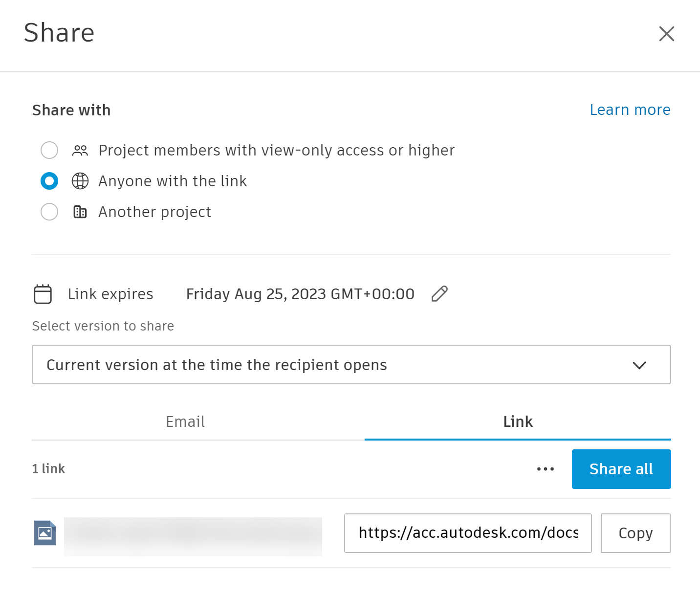Viewport: 700px width, 597px height.
Task: Click the acc.autodesk.com link URL field
Action: (467, 533)
